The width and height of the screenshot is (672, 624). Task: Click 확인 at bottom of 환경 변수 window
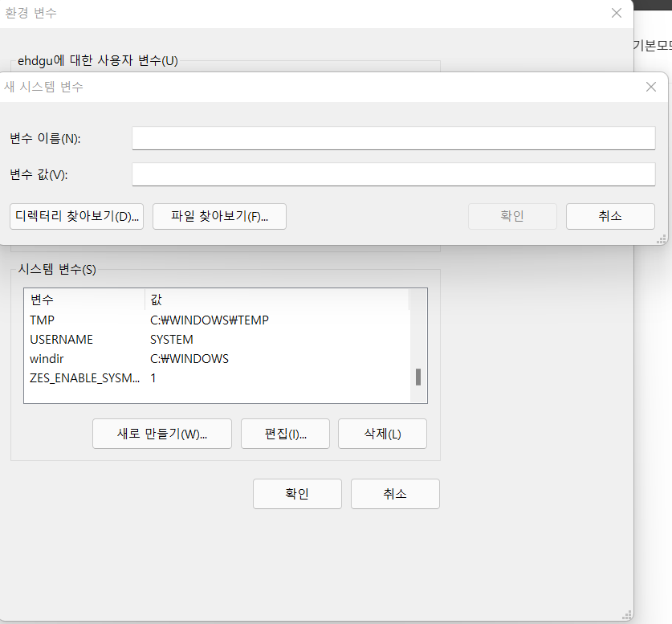click(297, 494)
